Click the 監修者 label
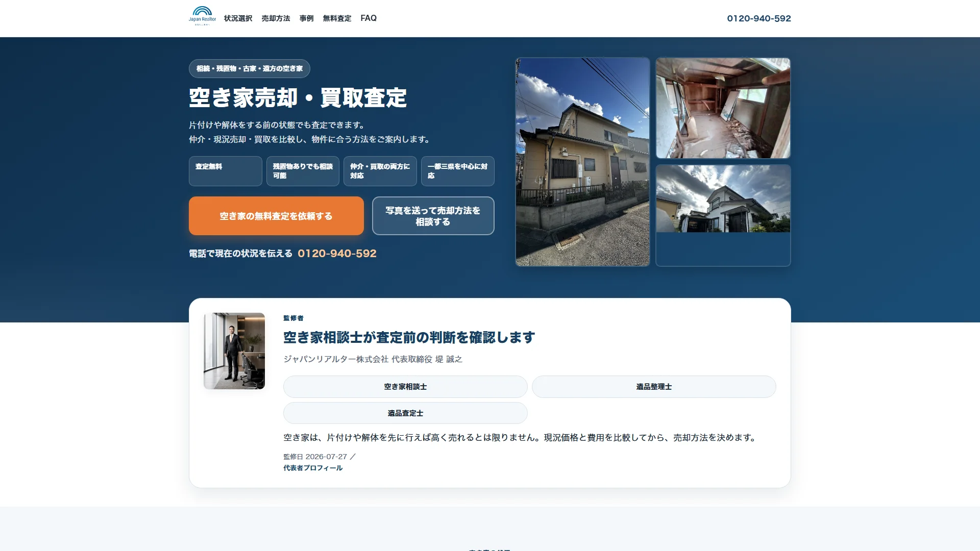980x551 pixels. (x=293, y=318)
